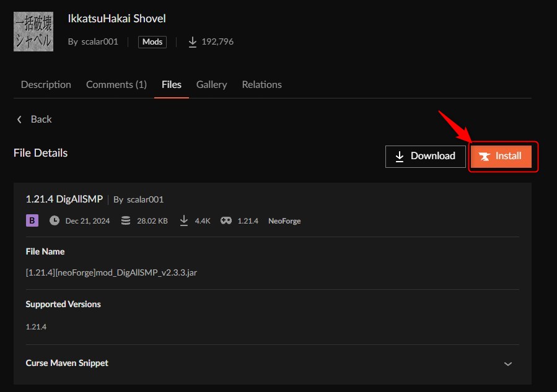557x392 pixels.
Task: Click the anvil icon on Install button
Action: [485, 156]
